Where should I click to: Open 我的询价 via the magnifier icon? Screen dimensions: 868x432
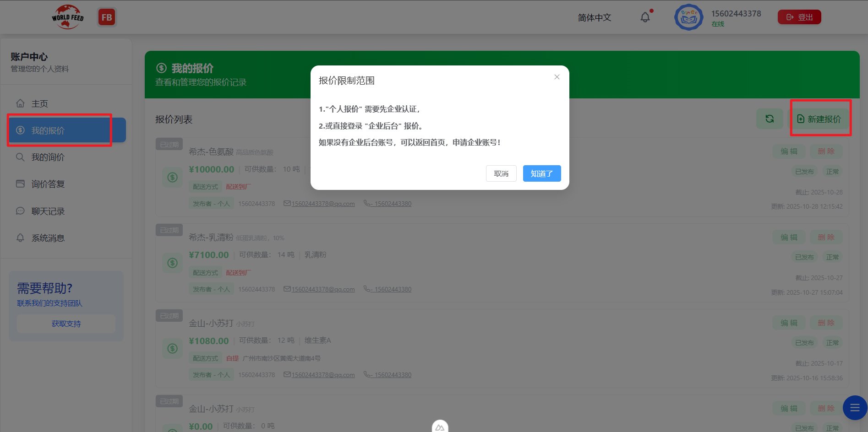click(20, 157)
